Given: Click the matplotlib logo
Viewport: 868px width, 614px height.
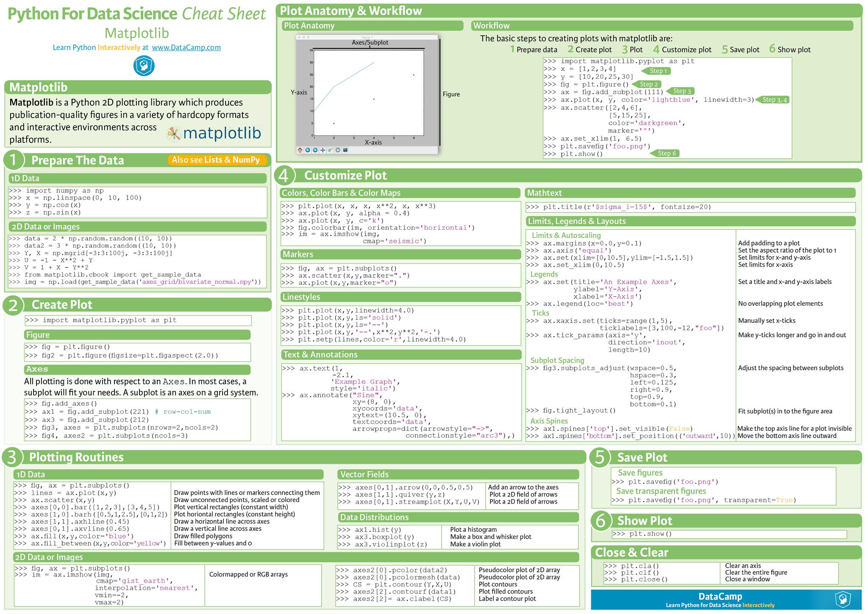Looking at the screenshot, I should coord(214,133).
